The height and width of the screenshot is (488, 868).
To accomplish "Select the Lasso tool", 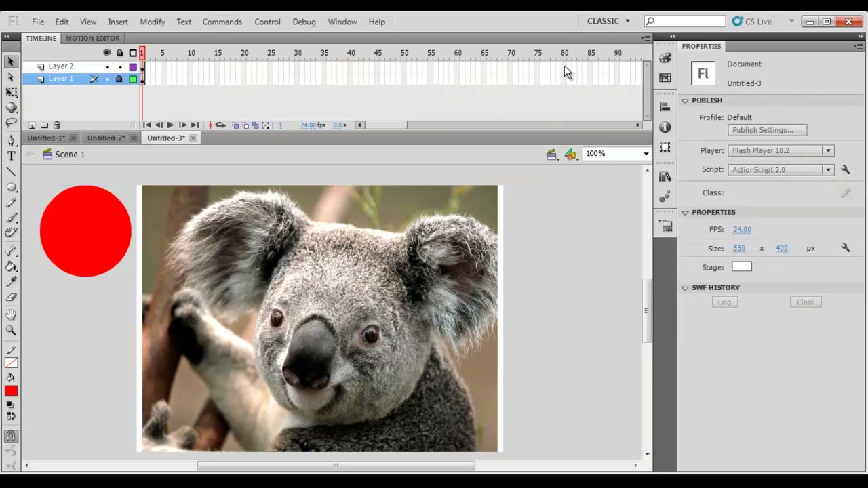I will (11, 123).
